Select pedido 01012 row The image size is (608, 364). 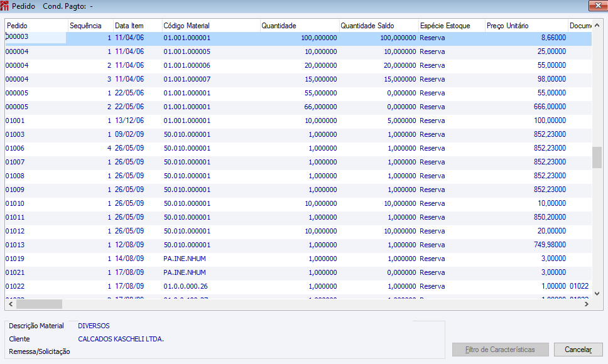[298, 231]
